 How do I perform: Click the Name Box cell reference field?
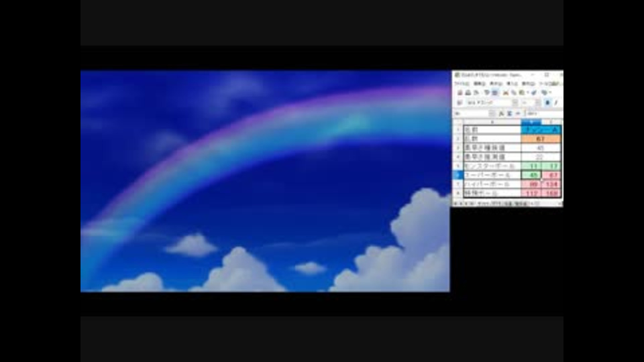(471, 113)
